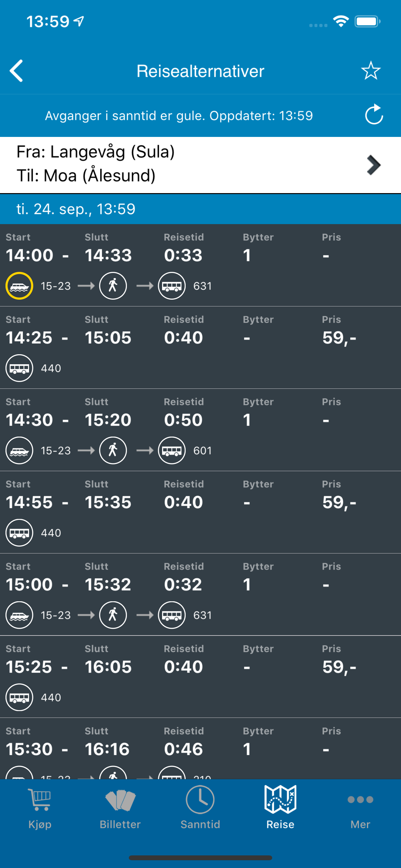This screenshot has height=868, width=401.
Task: Refresh real-time departures
Action: click(x=374, y=115)
